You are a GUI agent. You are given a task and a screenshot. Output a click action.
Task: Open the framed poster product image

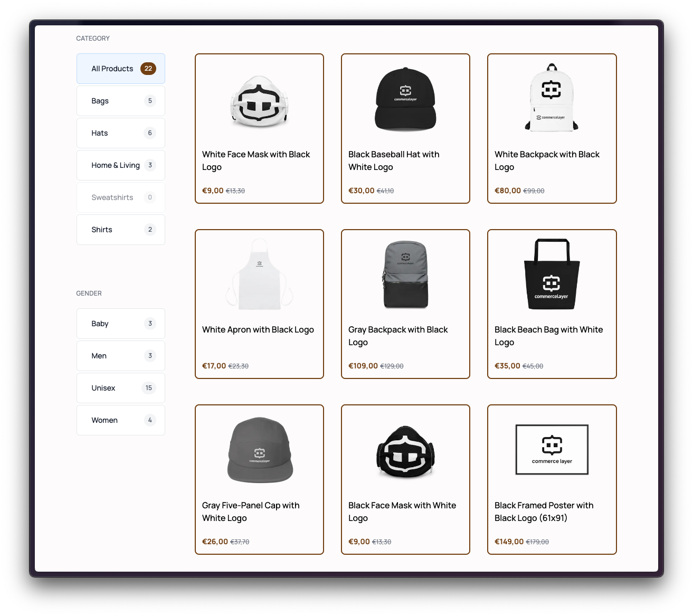coord(552,450)
